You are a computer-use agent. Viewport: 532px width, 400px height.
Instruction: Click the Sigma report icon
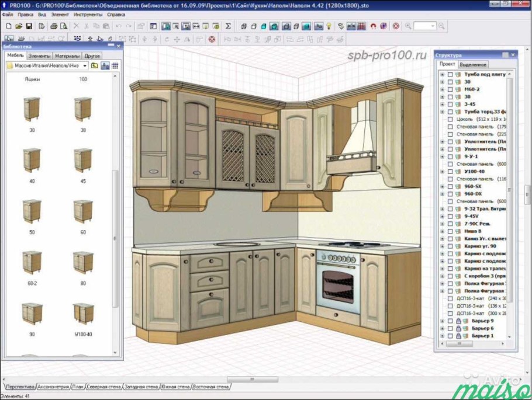[228, 26]
